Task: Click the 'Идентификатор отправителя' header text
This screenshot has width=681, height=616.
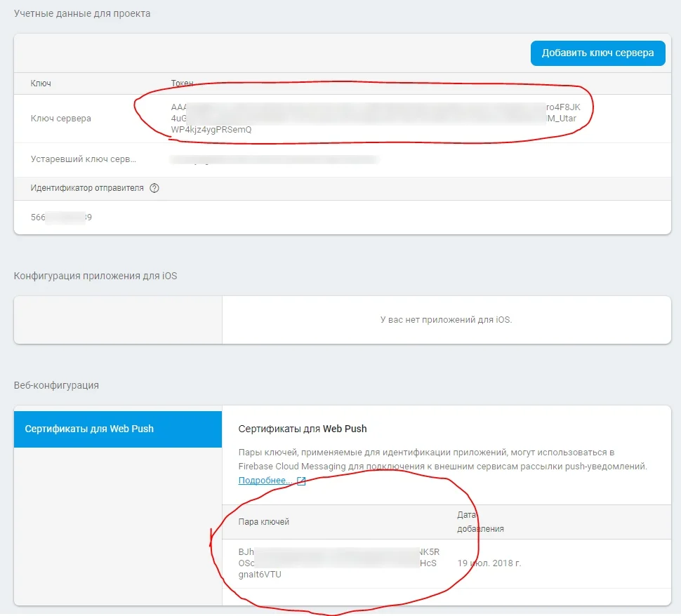Action: (x=87, y=188)
